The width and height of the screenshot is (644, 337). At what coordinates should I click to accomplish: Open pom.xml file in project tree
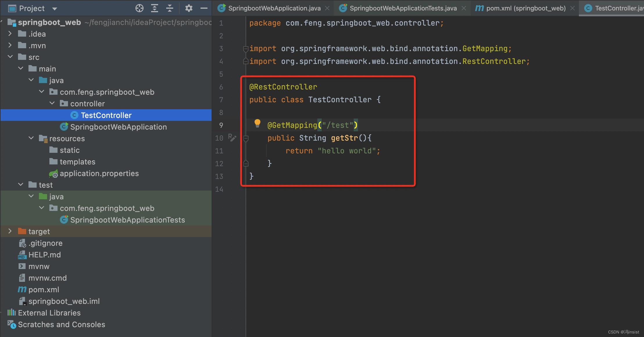point(44,290)
